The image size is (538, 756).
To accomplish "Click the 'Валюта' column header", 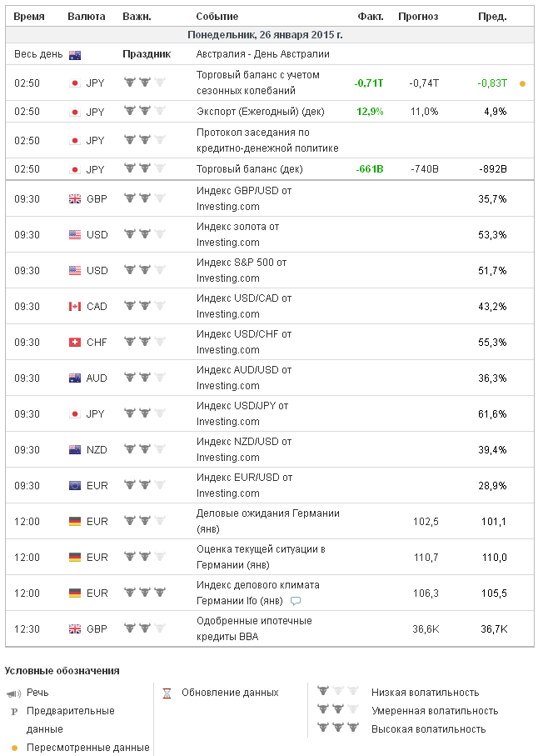I will pyautogui.click(x=86, y=17).
